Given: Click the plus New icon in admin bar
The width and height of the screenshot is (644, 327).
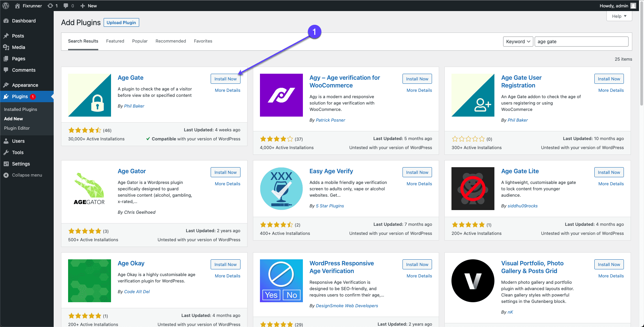Looking at the screenshot, I should pos(83,6).
